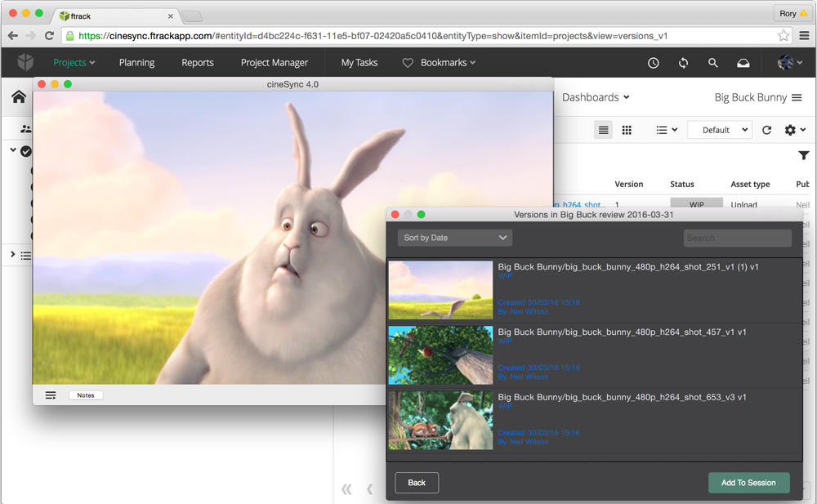Select the shot_251_v1 version thumbnail
This screenshot has width=817, height=504.
pos(440,290)
